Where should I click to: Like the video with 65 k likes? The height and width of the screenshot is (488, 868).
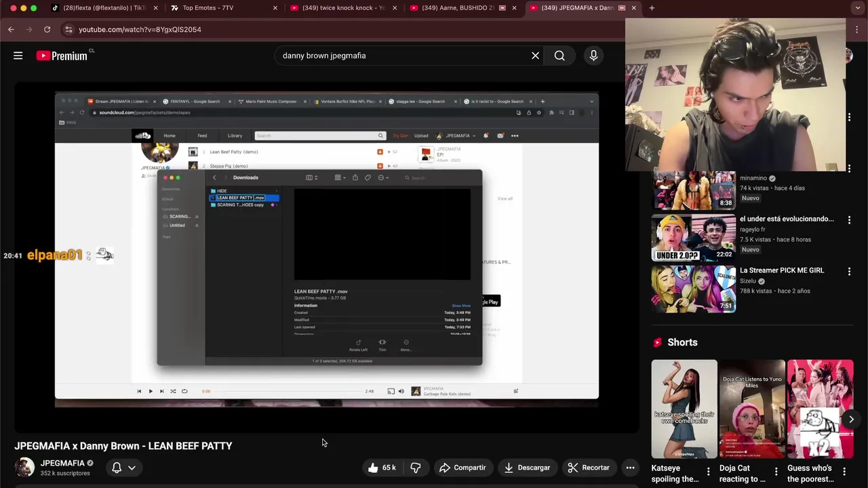(x=382, y=468)
